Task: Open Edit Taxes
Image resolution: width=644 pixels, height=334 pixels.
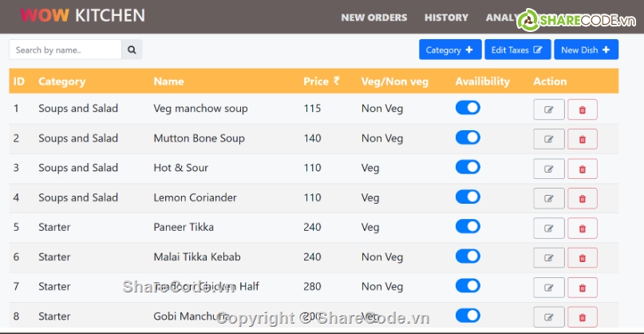Action: point(517,50)
